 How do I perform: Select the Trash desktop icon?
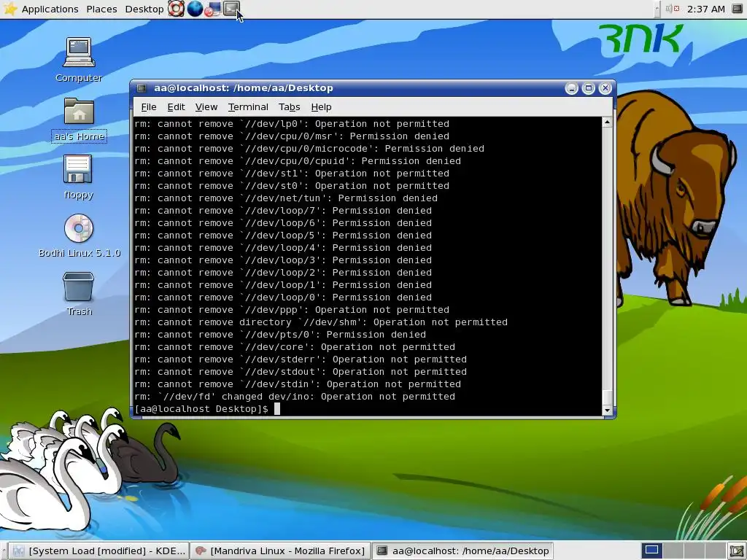click(79, 294)
